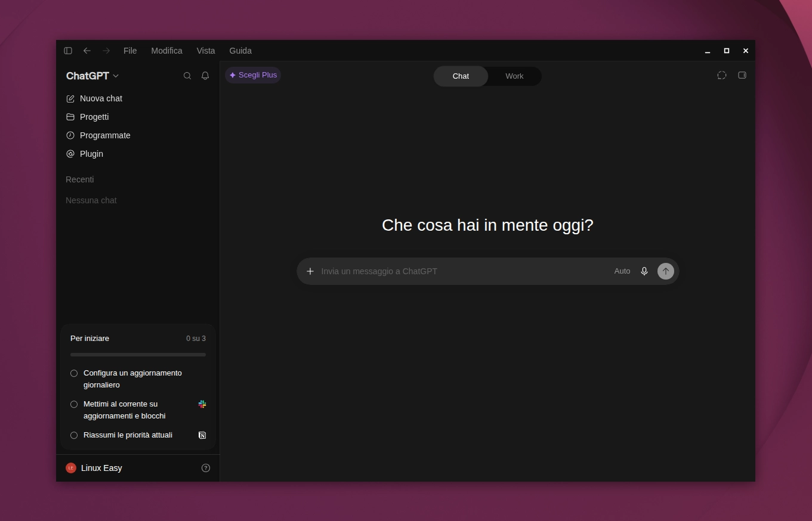The height and width of the screenshot is (521, 812).
Task: Click the 'Per iniziare' progress bar
Action: coord(138,355)
